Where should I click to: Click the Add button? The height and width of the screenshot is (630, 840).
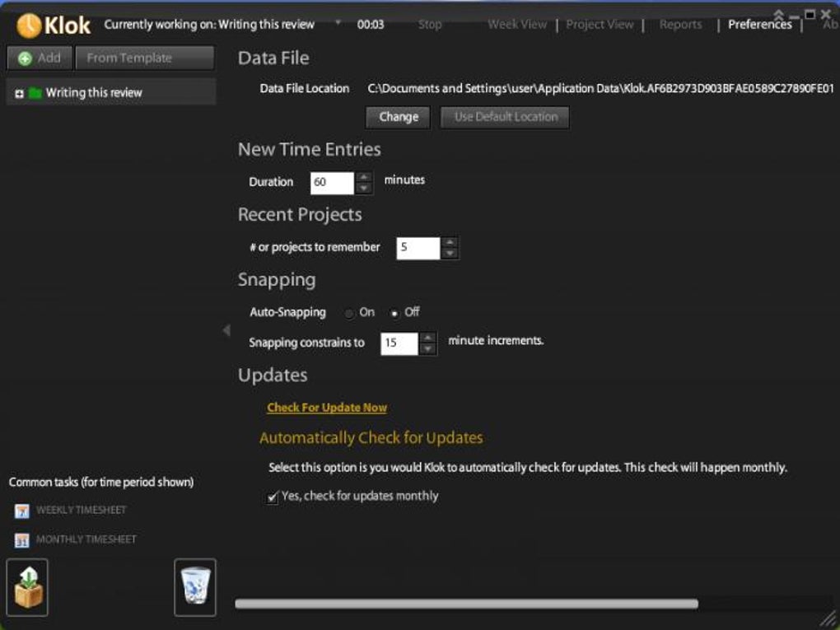[x=40, y=58]
